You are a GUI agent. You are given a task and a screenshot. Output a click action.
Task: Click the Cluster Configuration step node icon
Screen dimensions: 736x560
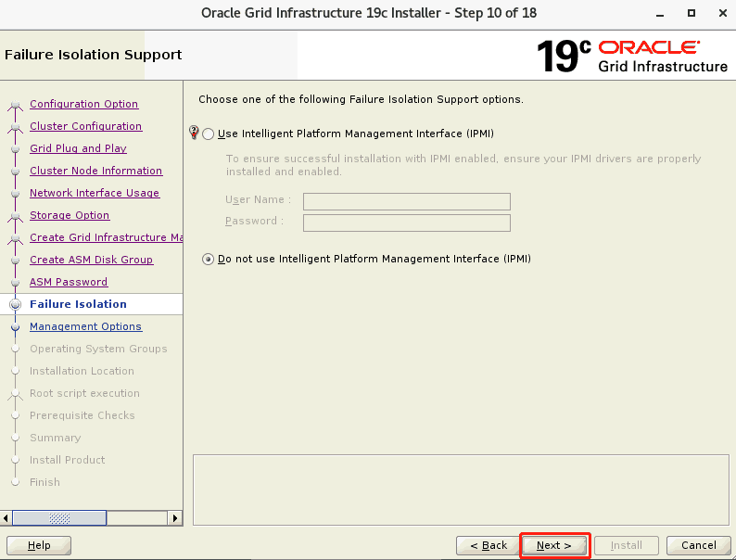tap(16, 127)
